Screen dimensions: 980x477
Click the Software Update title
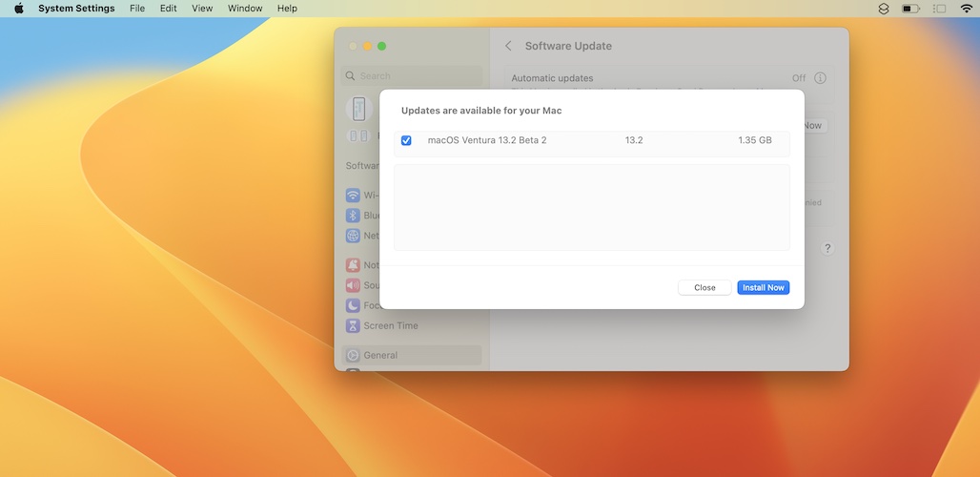pyautogui.click(x=568, y=46)
